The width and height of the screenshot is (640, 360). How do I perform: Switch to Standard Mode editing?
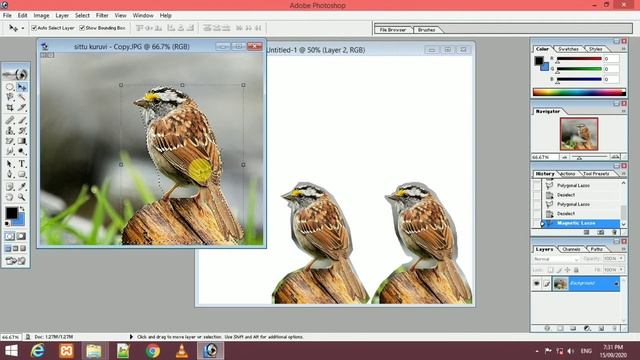(x=10, y=236)
